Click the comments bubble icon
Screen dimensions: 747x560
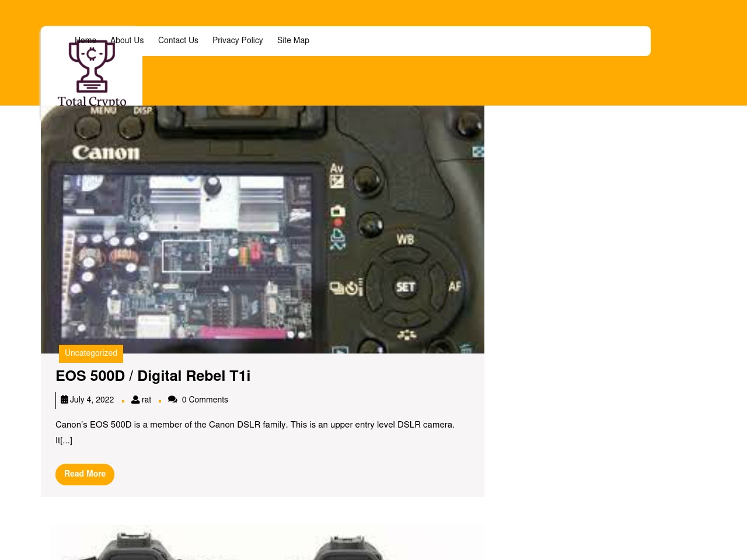point(173,400)
